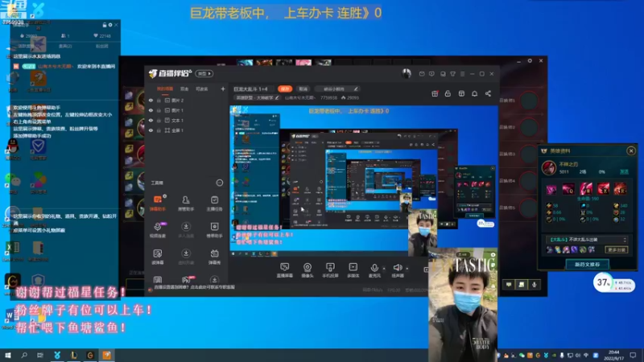Image resolution: width=644 pixels, height=362 pixels.
Task: Select the middle tab in danmu panel
Action: point(65,46)
